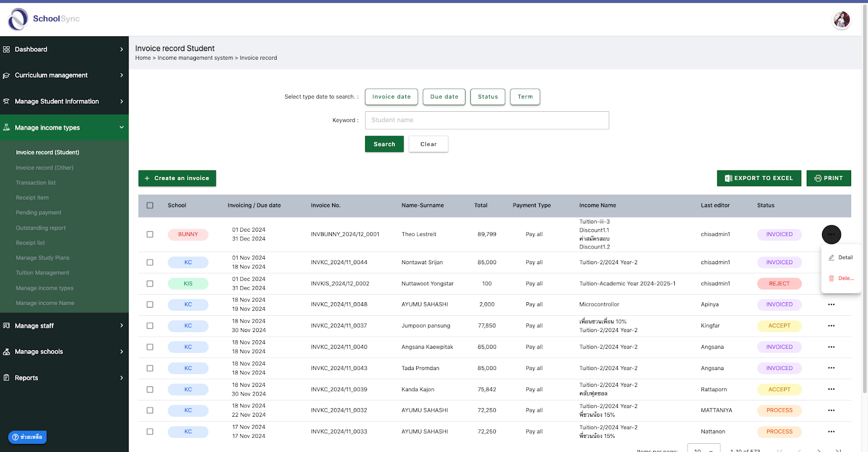
Task: Expand the Manage staff chevron
Action: tap(122, 326)
